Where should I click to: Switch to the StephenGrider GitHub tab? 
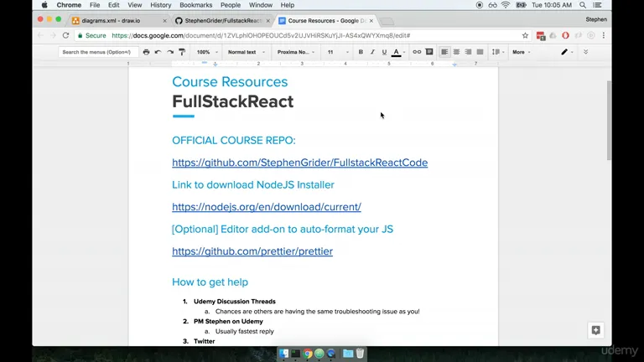(x=222, y=20)
